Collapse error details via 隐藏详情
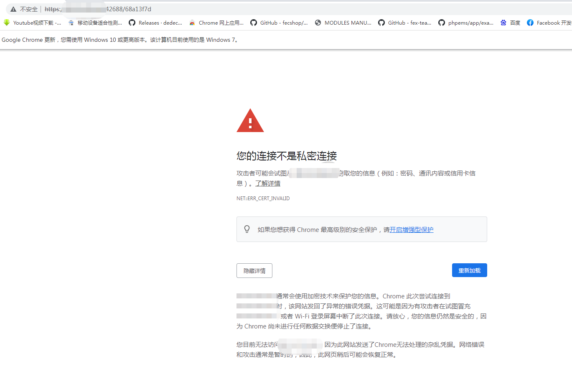This screenshot has height=392, width=572. pos(254,270)
